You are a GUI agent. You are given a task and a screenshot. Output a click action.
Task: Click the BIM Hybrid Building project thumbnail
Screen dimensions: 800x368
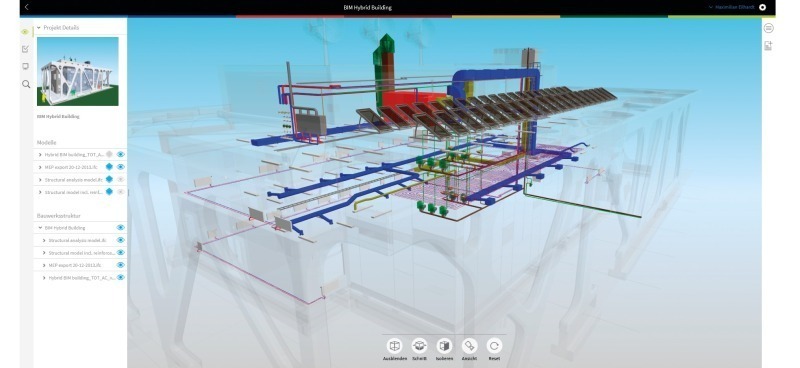(78, 71)
